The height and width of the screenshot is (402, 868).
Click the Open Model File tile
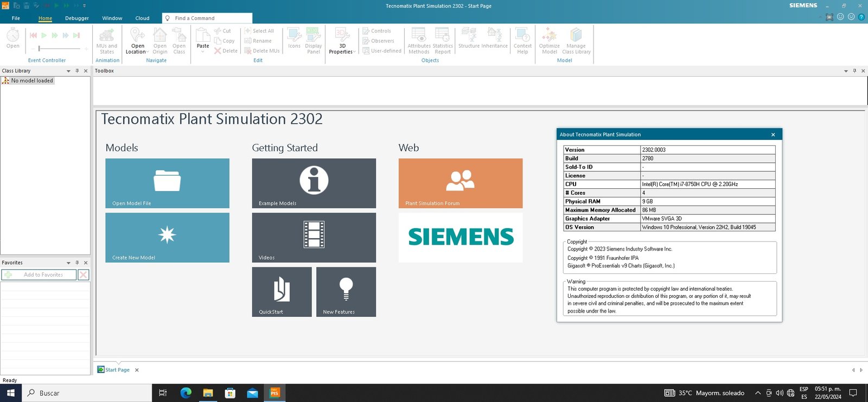(167, 183)
